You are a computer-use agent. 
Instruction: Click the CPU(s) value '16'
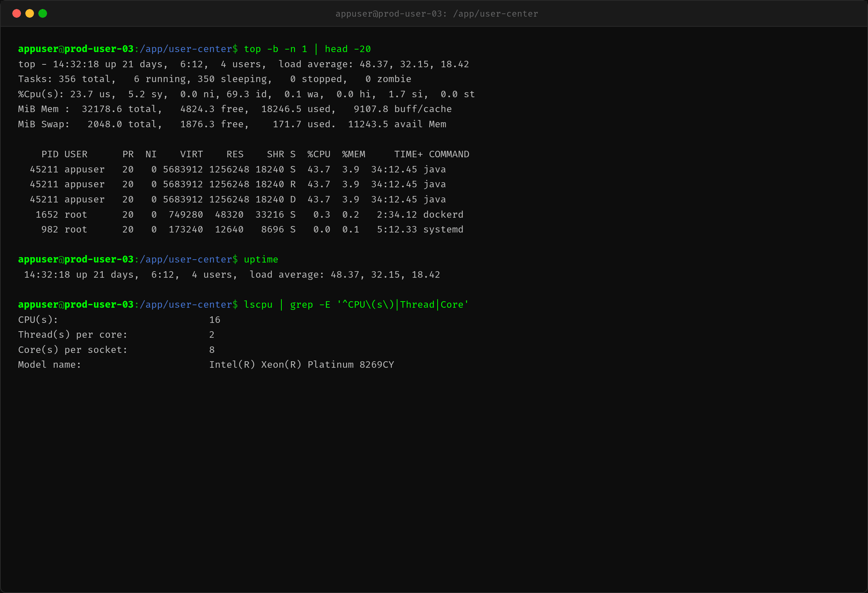[x=215, y=320]
